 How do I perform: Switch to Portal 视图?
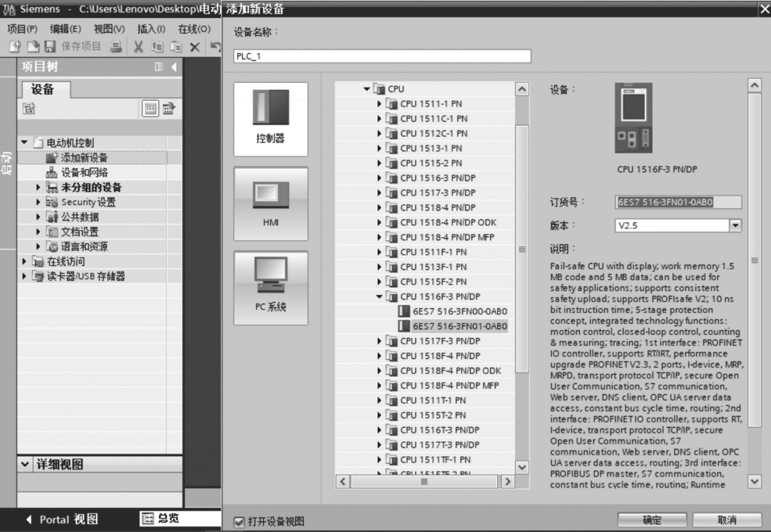62,520
